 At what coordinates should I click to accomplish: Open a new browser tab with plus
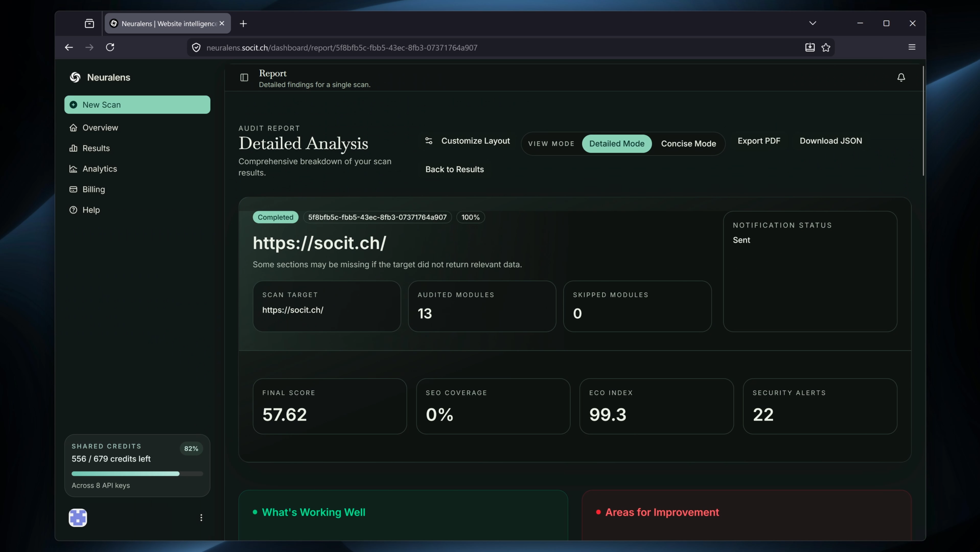[x=243, y=24]
